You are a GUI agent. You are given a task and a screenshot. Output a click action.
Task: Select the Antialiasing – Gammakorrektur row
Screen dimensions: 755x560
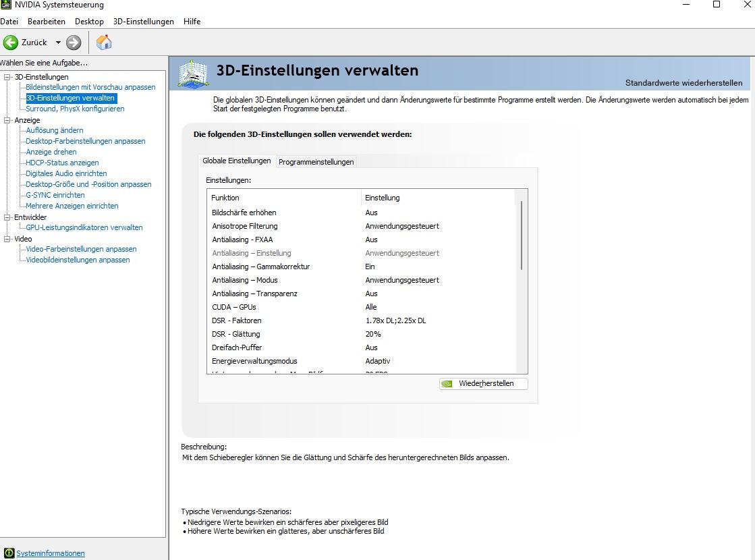(x=361, y=267)
